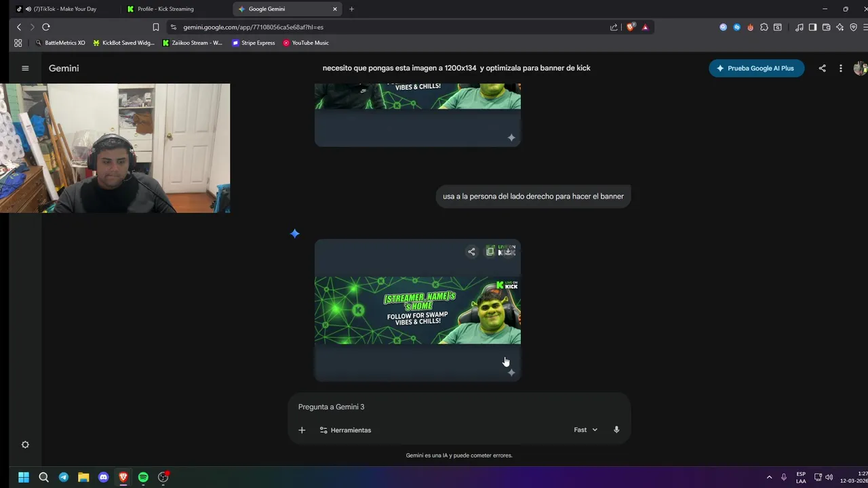
Task: Open the Shazam extension icon
Action: tap(736, 27)
